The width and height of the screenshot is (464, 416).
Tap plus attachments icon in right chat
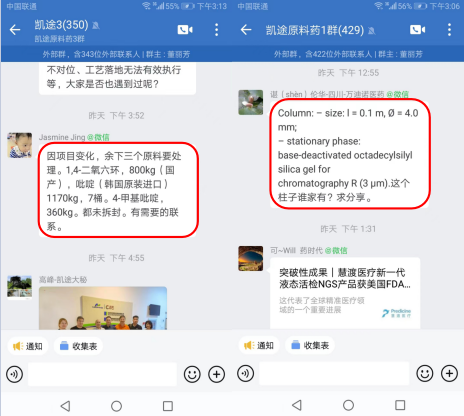point(449,373)
